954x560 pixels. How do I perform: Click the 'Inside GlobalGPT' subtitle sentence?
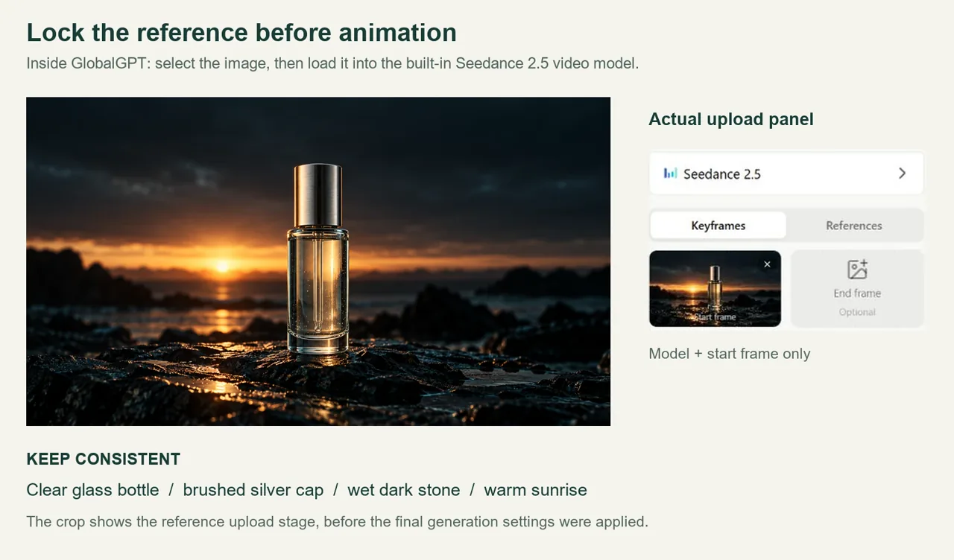332,63
